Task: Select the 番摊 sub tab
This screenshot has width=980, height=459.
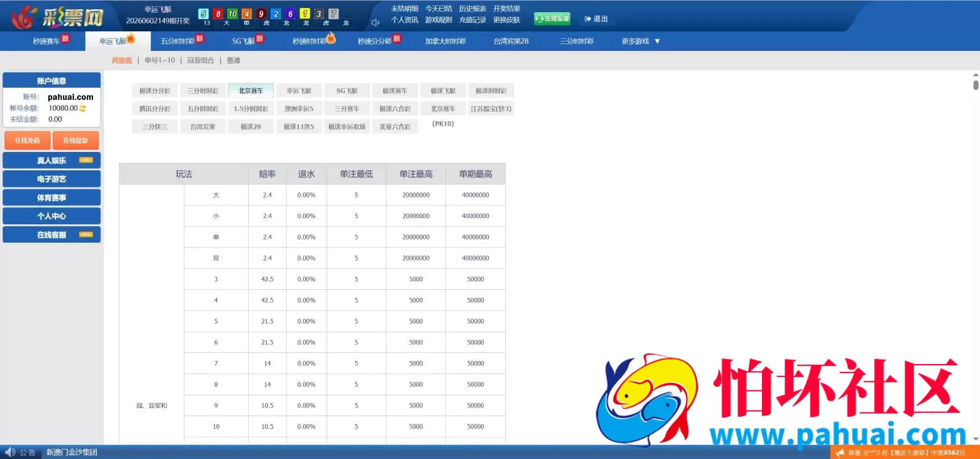Action: tap(233, 61)
